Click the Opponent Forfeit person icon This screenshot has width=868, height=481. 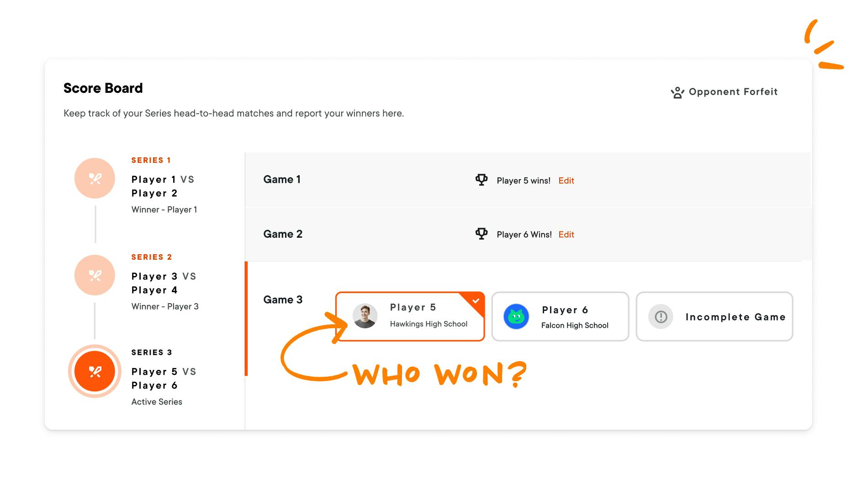(677, 92)
